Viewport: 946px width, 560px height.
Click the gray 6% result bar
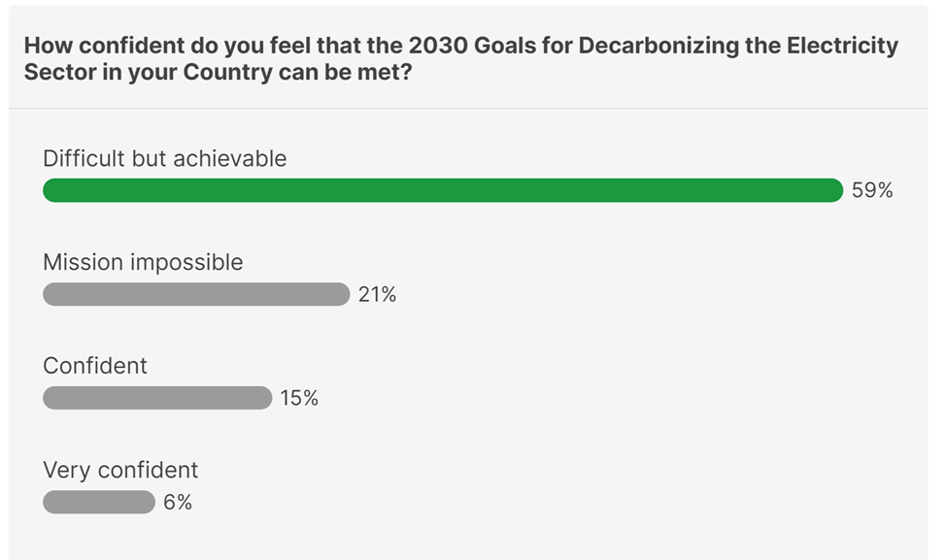tap(99, 502)
